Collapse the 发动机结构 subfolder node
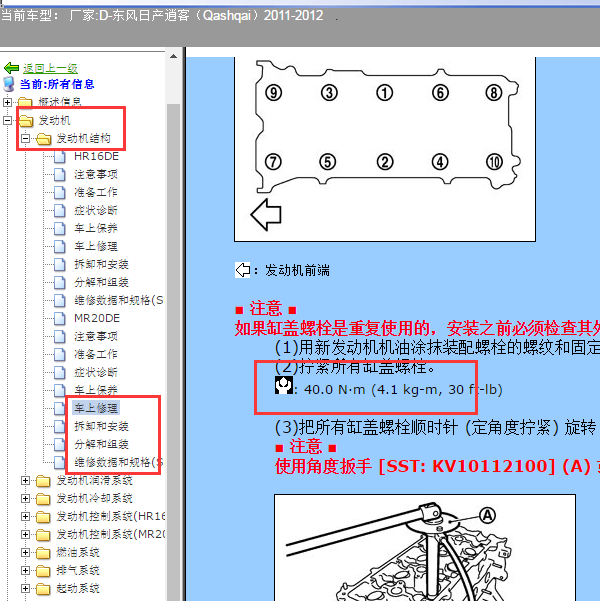Screen dimensions: 600x601 coord(25,138)
